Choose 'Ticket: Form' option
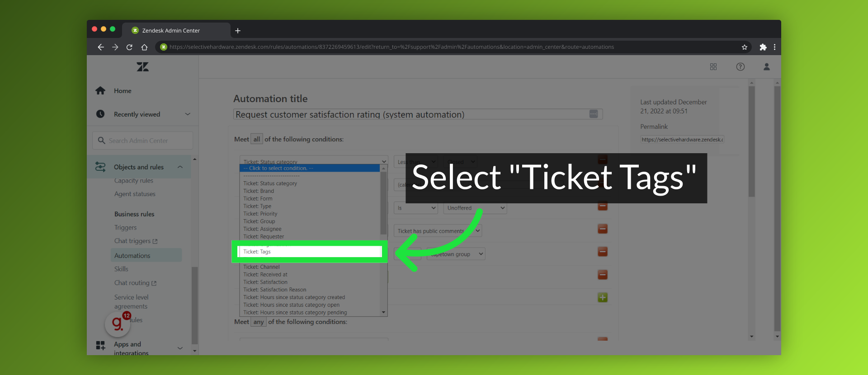The image size is (868, 375). tap(310, 199)
